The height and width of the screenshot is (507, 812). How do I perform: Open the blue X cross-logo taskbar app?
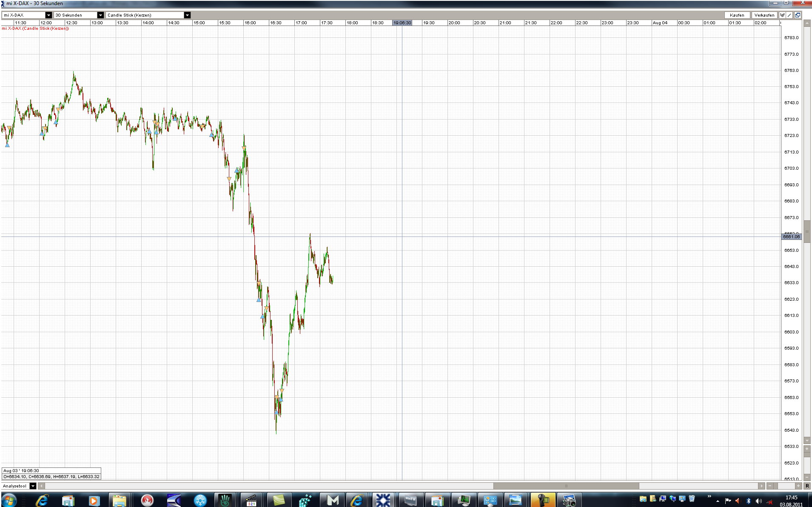click(383, 500)
